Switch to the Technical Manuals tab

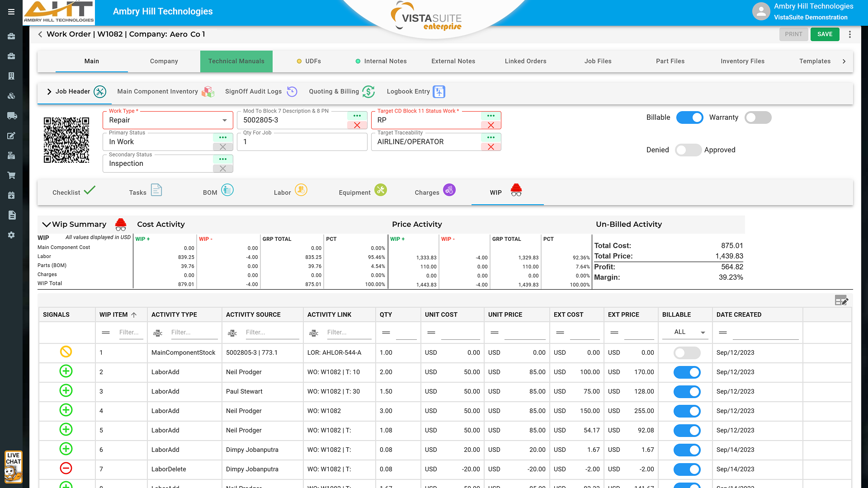[236, 61]
